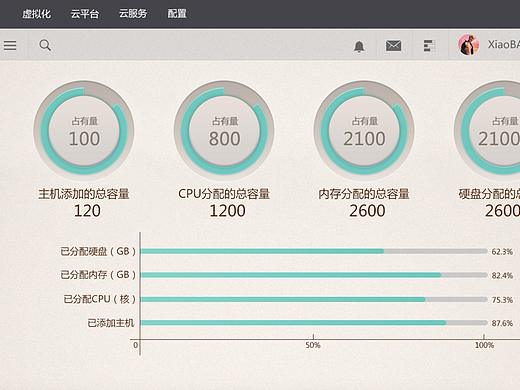
Task: Click the total value 120
Action: coord(87,211)
